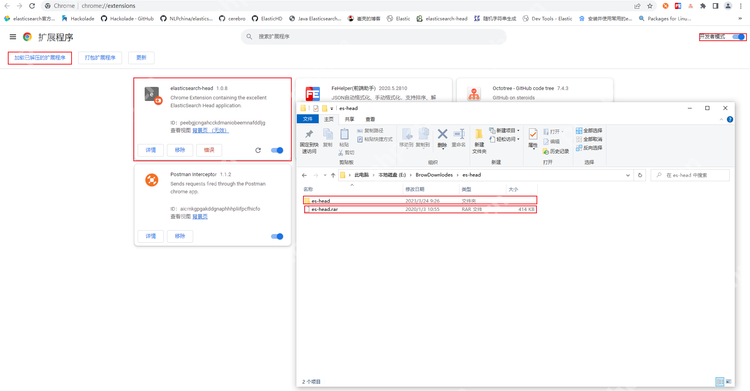The height and width of the screenshot is (391, 750).
Task: Remove (移除) the Postman Interceptor extension
Action: (x=180, y=236)
